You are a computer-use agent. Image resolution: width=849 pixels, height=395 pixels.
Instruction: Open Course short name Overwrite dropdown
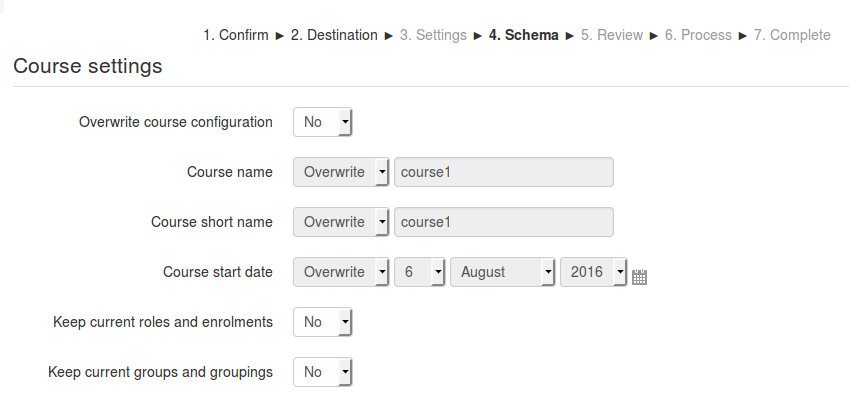click(x=341, y=222)
